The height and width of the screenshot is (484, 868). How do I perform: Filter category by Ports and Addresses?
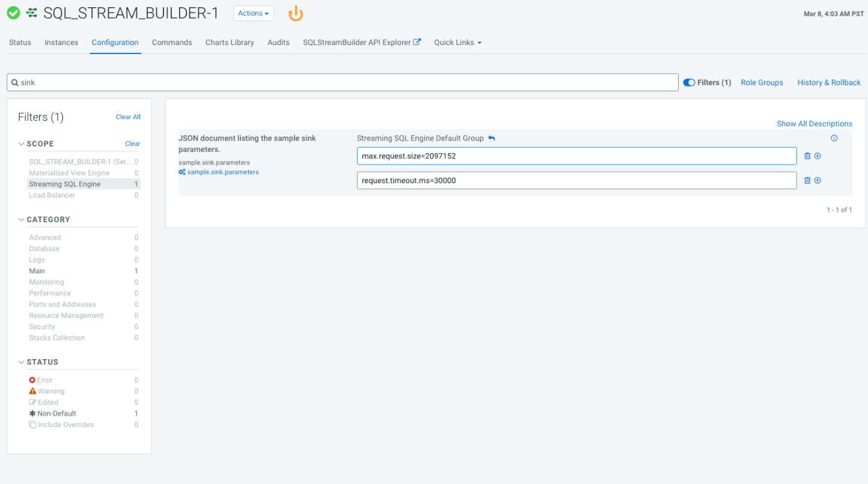(x=84, y=304)
